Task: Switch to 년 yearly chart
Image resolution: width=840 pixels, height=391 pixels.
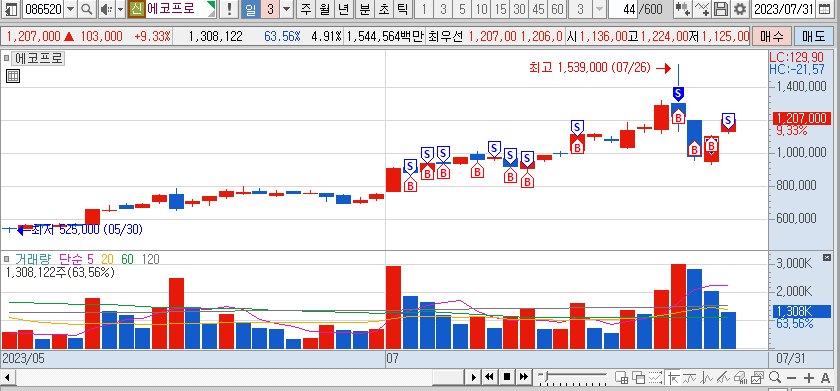Action: tap(343, 9)
